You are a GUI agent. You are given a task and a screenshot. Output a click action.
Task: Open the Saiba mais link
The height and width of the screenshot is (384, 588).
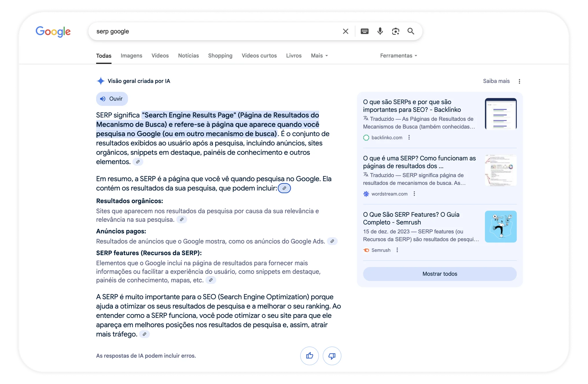click(496, 81)
